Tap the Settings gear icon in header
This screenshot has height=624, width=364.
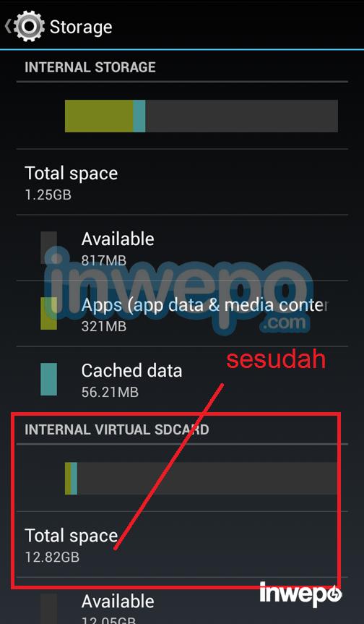[29, 26]
